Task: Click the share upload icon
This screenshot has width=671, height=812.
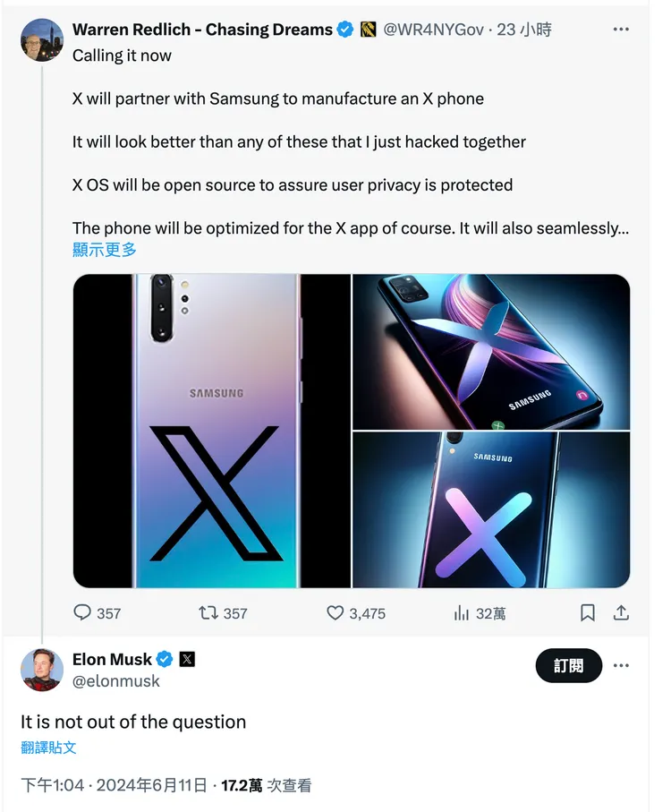Action: [620, 613]
